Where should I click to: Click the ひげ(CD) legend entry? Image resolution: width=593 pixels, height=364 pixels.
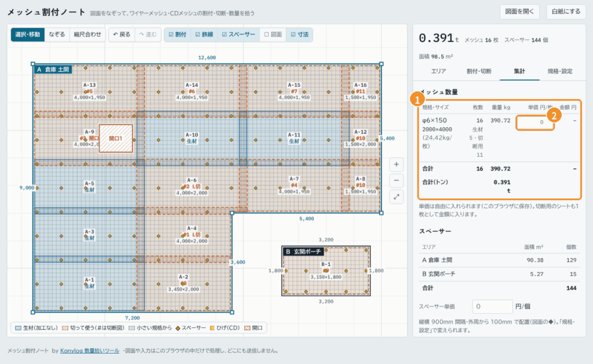(x=225, y=328)
